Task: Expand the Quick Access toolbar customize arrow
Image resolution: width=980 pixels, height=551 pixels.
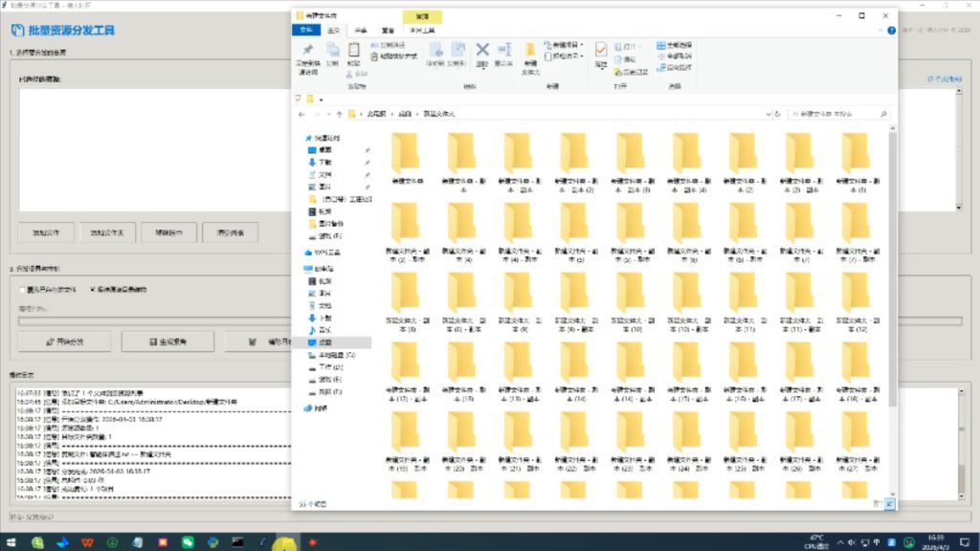Action: (x=322, y=99)
